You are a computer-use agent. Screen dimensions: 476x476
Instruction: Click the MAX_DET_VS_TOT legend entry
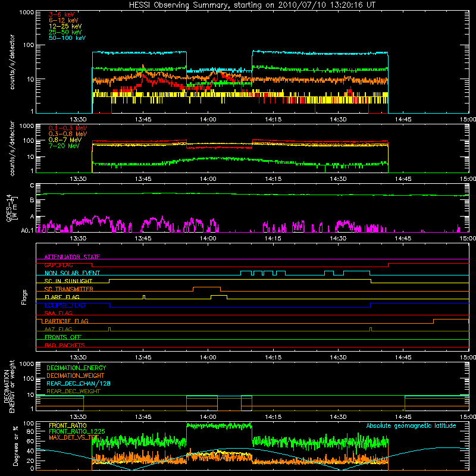[x=74, y=437]
